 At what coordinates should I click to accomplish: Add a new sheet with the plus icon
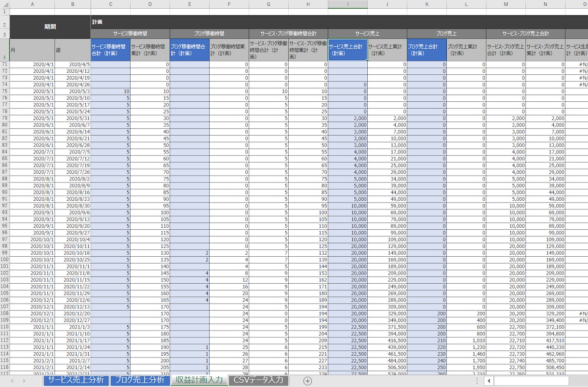[x=307, y=381]
